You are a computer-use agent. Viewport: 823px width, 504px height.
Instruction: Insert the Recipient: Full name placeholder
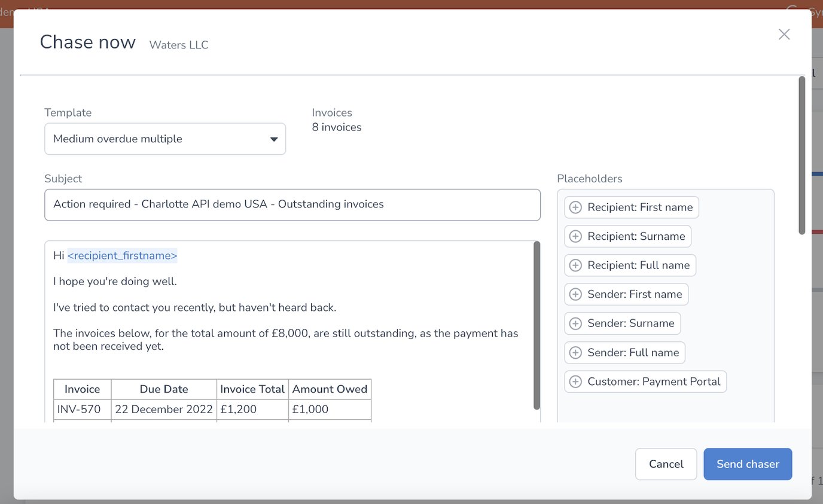[x=629, y=265]
